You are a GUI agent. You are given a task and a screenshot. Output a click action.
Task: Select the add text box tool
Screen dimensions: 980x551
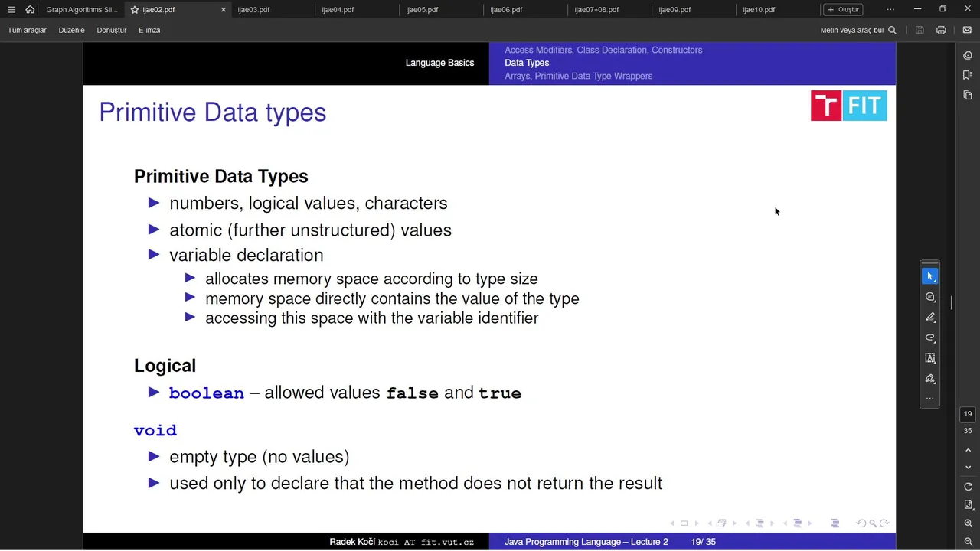click(930, 358)
